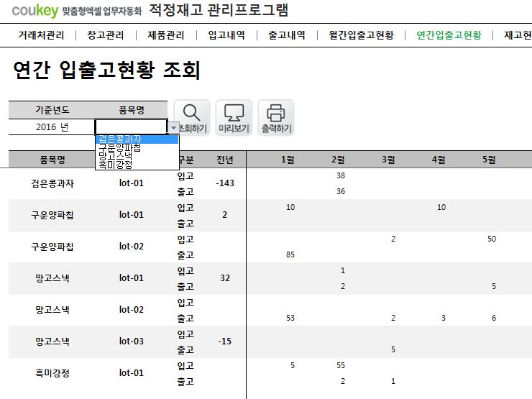Select the 2월 column header
This screenshot has height=399, width=532.
point(338,160)
